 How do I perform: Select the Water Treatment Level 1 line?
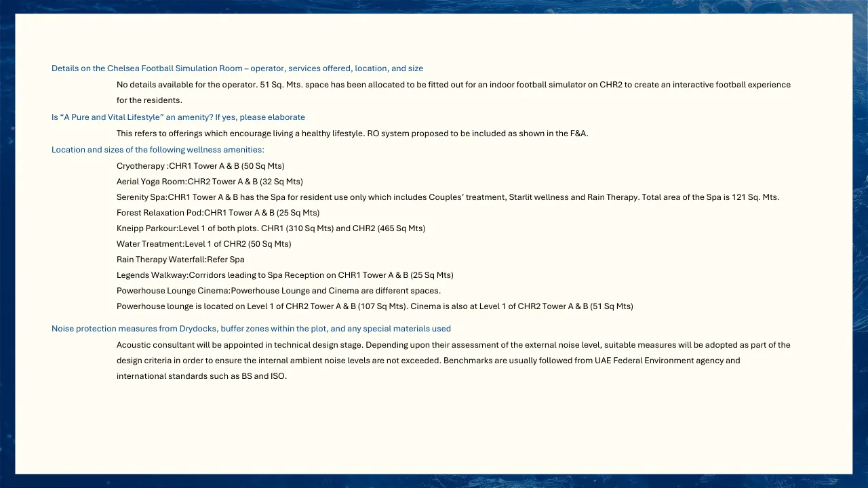(x=203, y=244)
